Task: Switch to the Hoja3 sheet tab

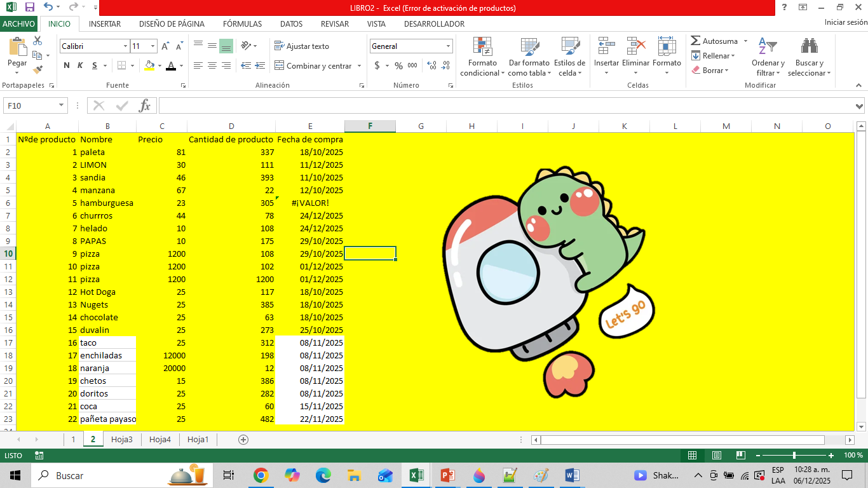Action: (x=121, y=439)
